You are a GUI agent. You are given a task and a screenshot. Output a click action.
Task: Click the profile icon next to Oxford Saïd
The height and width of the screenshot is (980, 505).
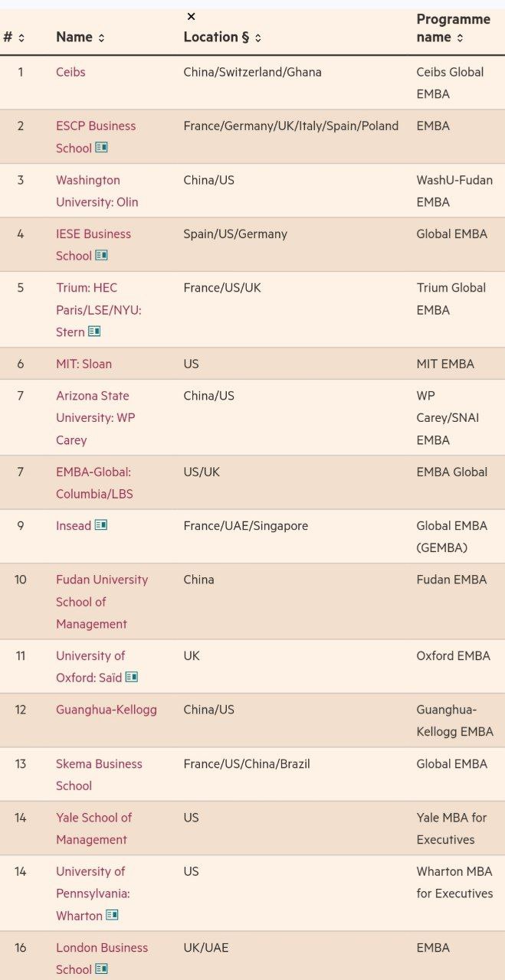[x=132, y=677]
